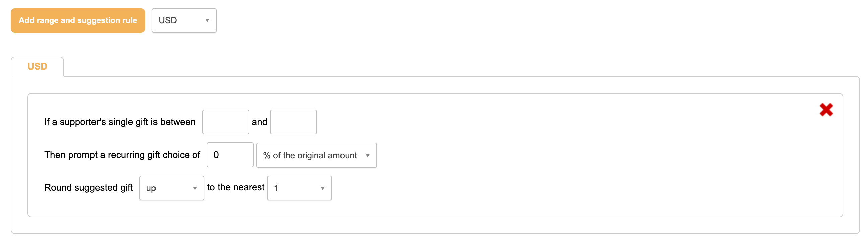Click the recurring gift choice value field
Image resolution: width=868 pixels, height=240 pixels.
point(230,155)
